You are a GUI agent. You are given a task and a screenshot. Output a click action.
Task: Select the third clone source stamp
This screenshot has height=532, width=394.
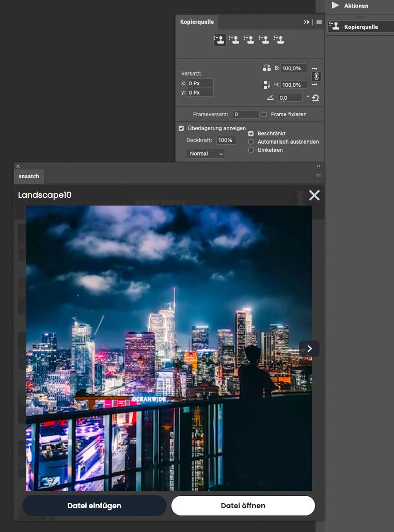249,39
